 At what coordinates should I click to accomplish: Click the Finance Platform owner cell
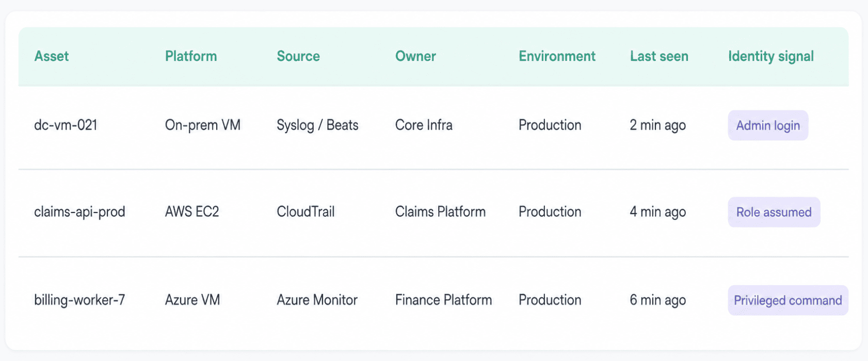443,300
